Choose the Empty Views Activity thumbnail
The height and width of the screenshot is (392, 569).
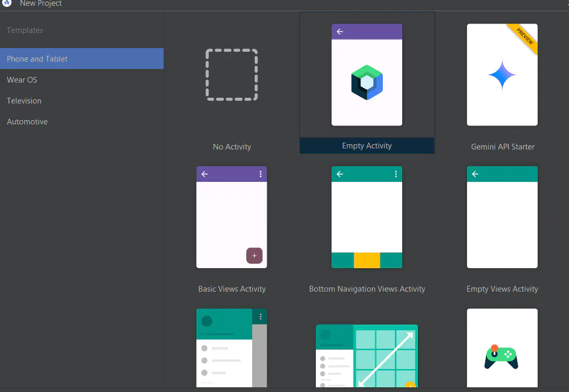tap(502, 217)
